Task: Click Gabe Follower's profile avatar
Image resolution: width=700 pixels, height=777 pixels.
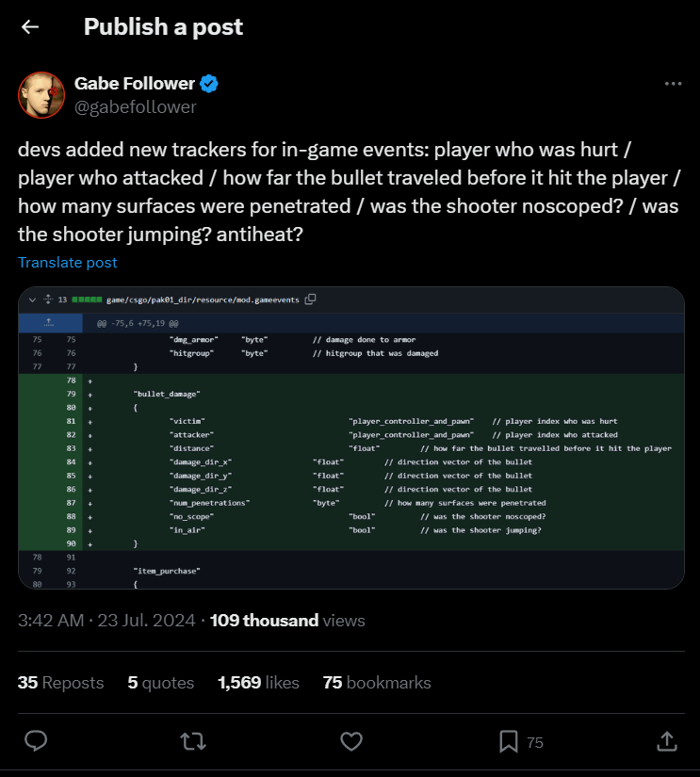Action: [41, 94]
